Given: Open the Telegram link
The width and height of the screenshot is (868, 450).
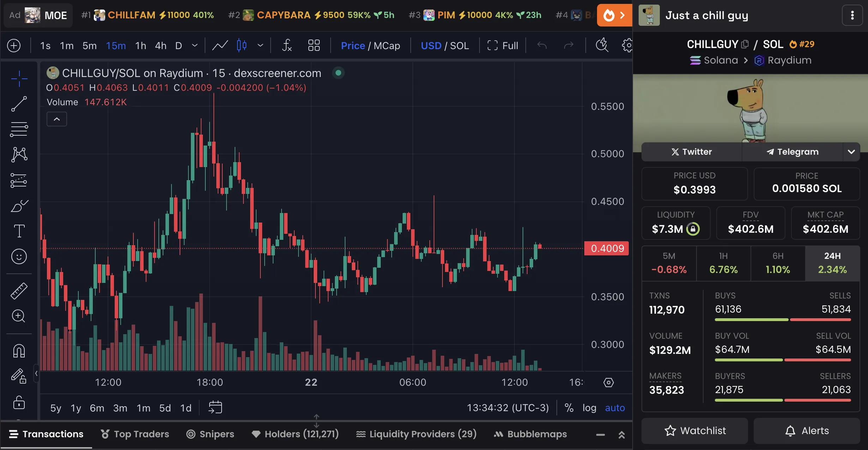Looking at the screenshot, I should 792,152.
